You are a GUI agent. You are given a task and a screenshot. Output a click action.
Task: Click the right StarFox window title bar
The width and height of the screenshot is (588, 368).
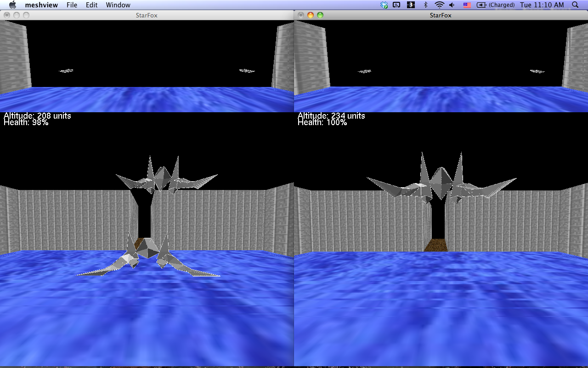pyautogui.click(x=441, y=15)
